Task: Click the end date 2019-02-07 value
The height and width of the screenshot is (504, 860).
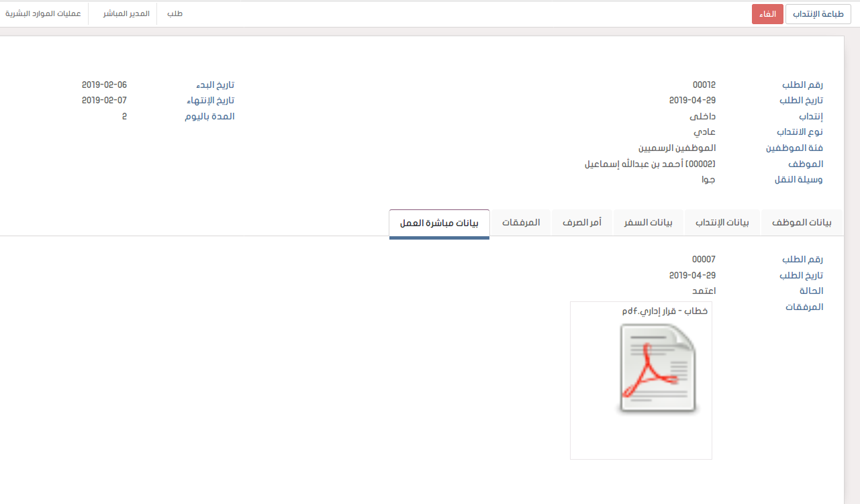Action: [104, 100]
